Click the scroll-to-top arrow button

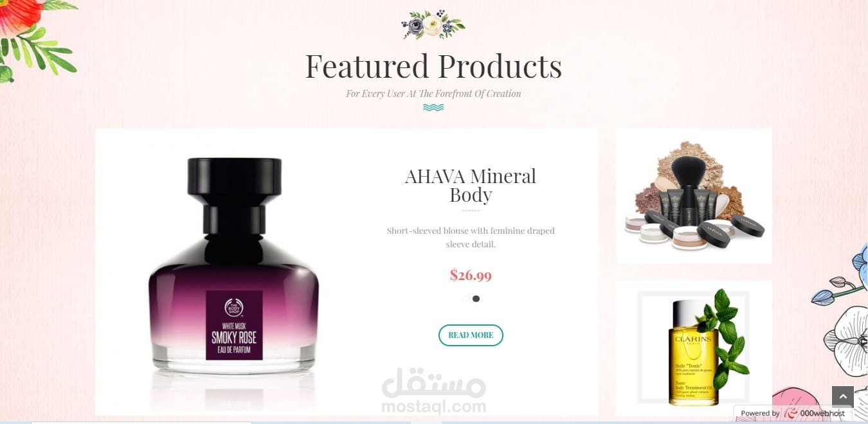pos(842,396)
